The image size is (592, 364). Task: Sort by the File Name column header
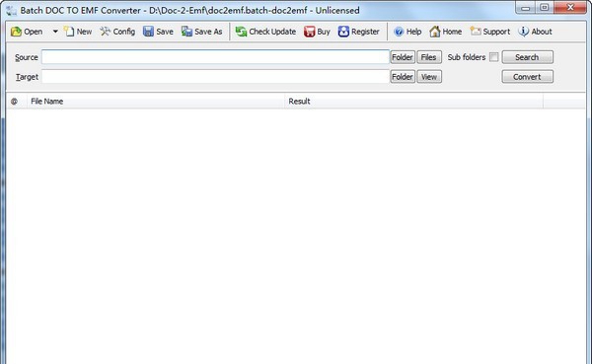155,102
